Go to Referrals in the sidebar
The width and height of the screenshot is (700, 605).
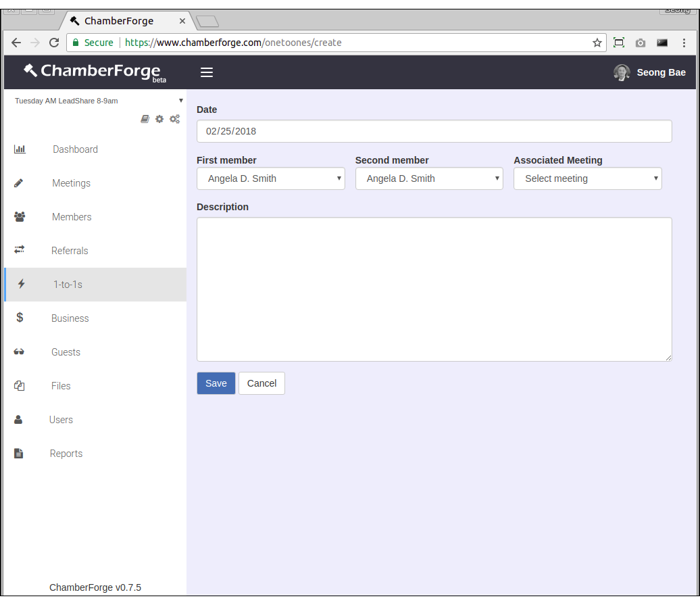70,251
